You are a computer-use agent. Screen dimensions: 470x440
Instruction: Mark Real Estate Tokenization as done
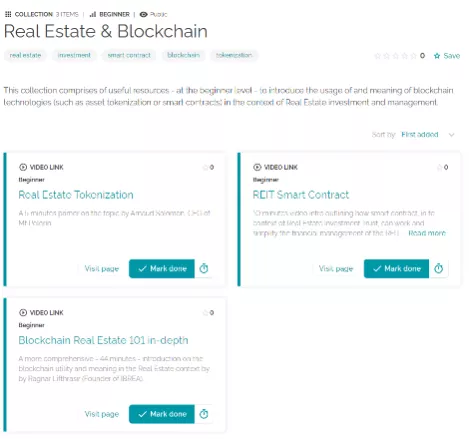162,269
